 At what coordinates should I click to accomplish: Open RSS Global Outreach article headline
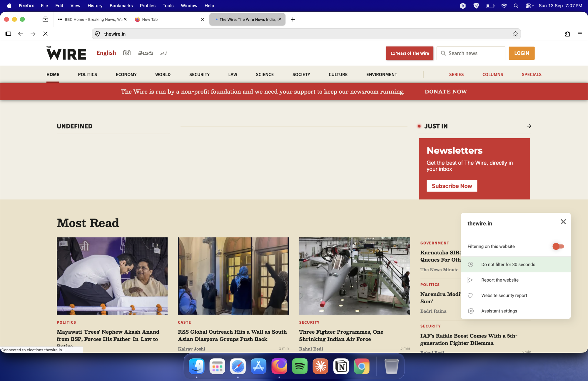point(232,335)
